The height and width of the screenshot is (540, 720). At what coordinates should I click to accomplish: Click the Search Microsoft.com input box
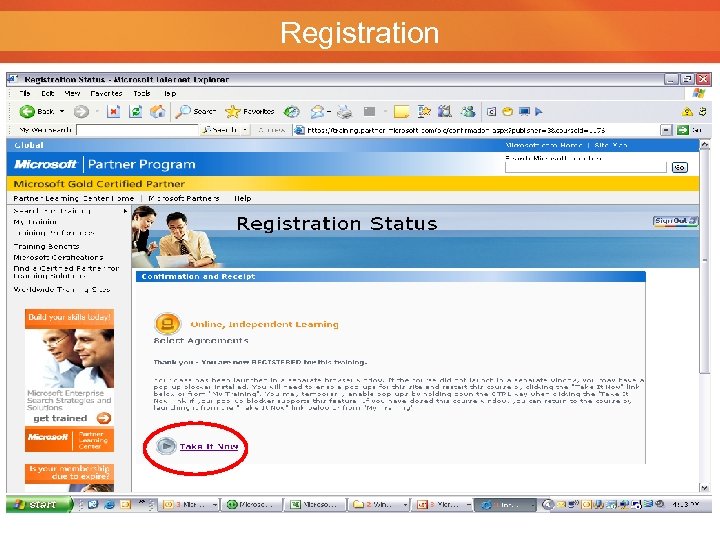pos(585,167)
